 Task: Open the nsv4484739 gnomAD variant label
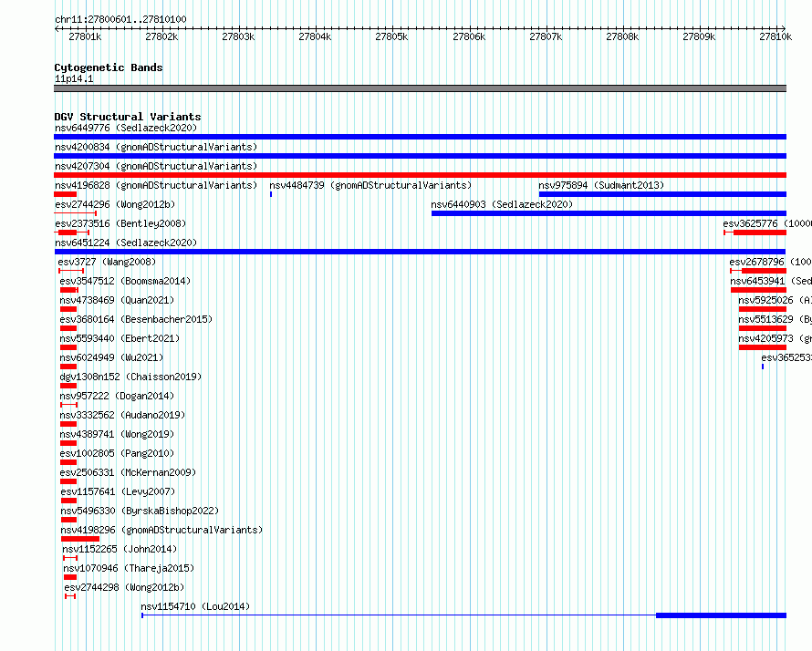370,185
